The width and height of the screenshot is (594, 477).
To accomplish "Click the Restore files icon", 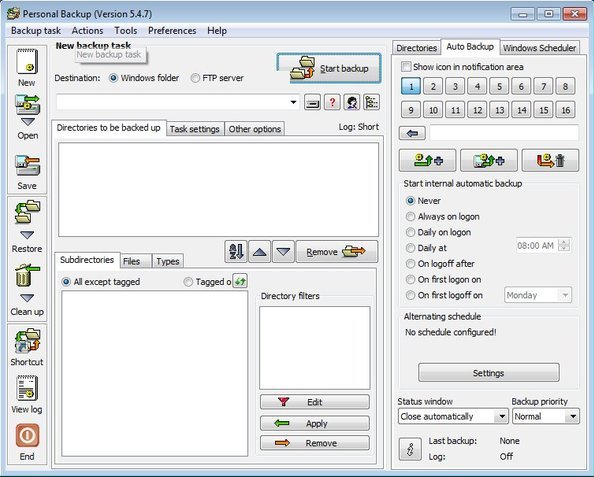I will click(x=27, y=212).
